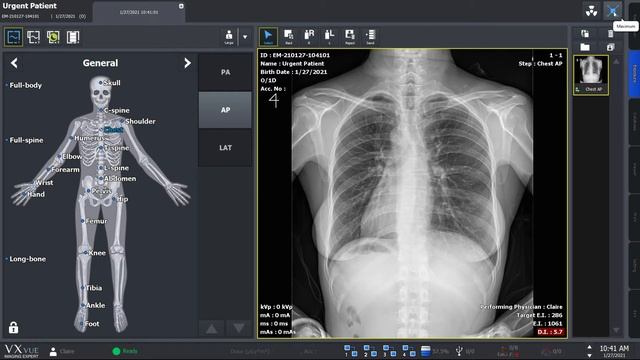Click detector 2 status icon
The width and height of the screenshot is (640, 360).
click(370, 351)
